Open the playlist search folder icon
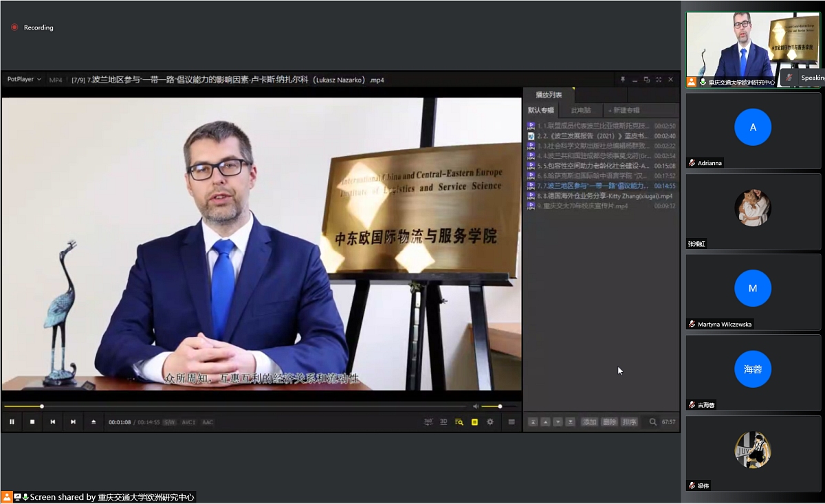 [459, 422]
